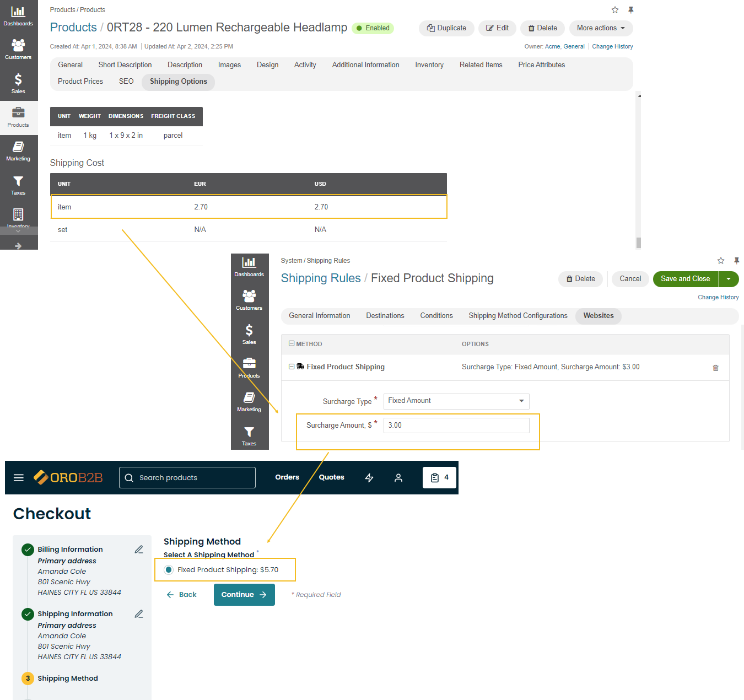Open Marketing in the top-left sidebar
Image resolution: width=744 pixels, height=700 pixels.
pos(18,151)
